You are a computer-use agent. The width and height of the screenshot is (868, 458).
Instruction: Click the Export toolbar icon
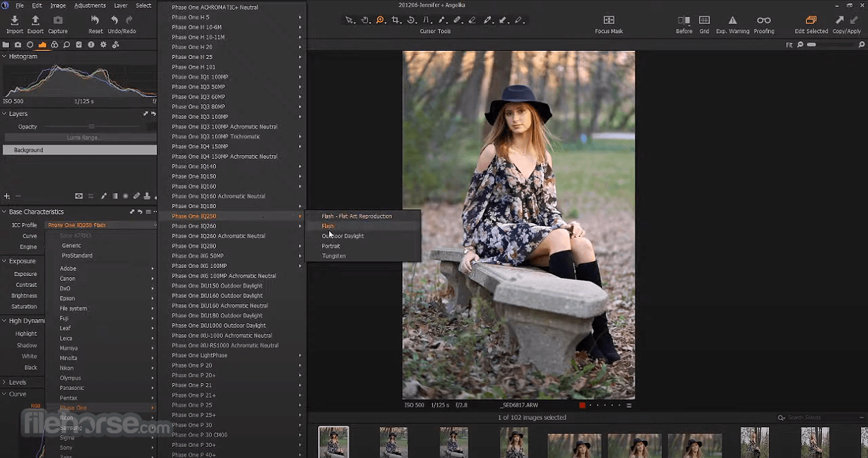pyautogui.click(x=35, y=21)
